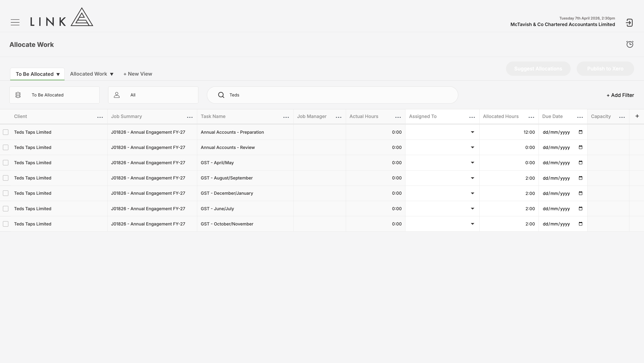This screenshot has width=644, height=363.
Task: Create a view with + New View
Action: [x=138, y=74]
